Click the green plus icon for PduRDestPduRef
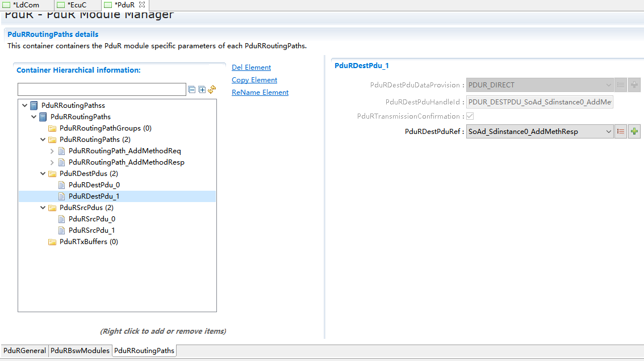The width and height of the screenshot is (644, 361). pos(634,132)
